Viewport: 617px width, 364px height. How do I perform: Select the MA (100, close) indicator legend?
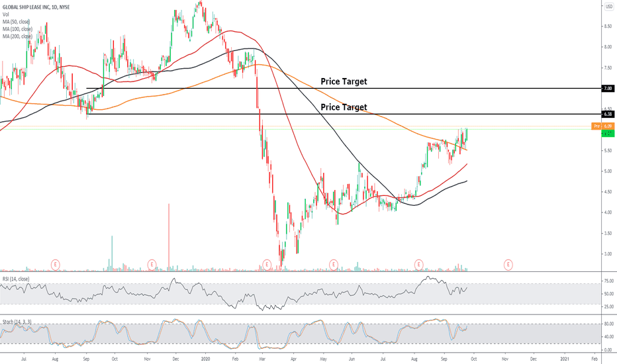[17, 28]
